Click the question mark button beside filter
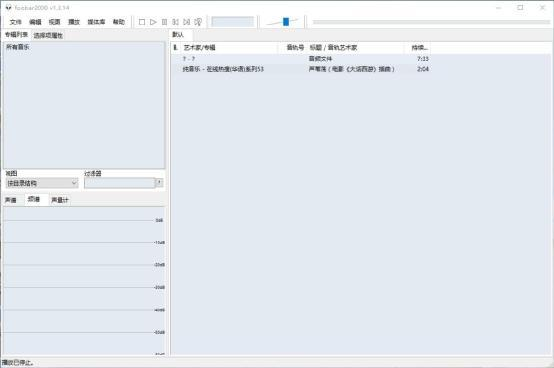Image resolution: width=554 pixels, height=368 pixels. tap(159, 183)
